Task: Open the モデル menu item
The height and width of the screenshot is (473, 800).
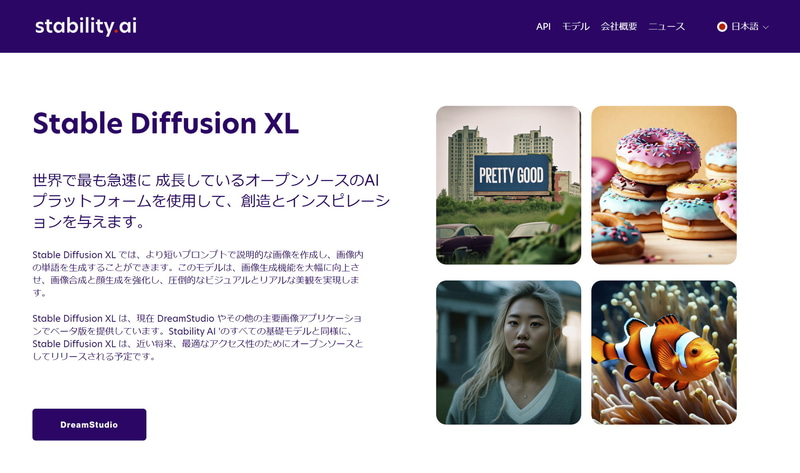Action: click(576, 27)
